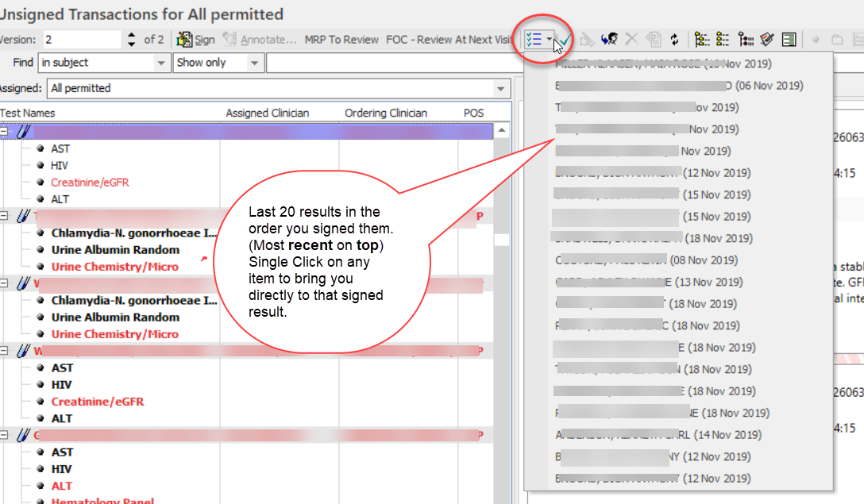Click the collapse tree folders icon

click(x=723, y=39)
